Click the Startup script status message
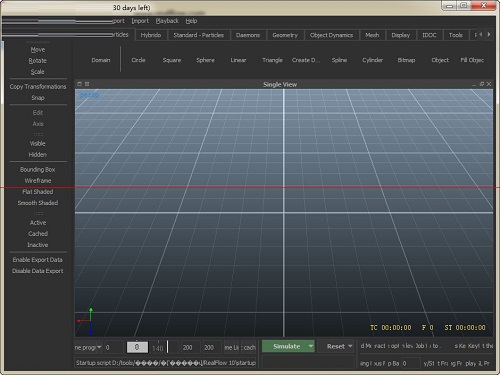The height and width of the screenshot is (375, 500). click(x=165, y=363)
